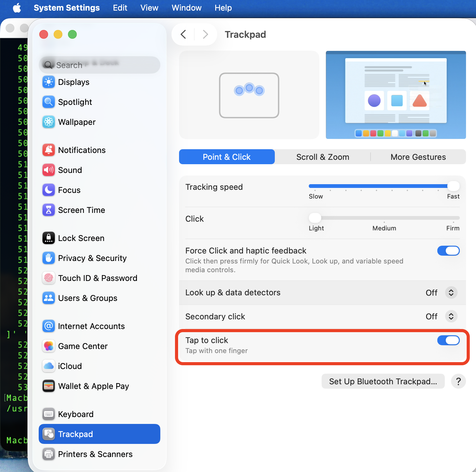Click the Tracking speed slider
The width and height of the screenshot is (476, 472).
[x=384, y=186]
